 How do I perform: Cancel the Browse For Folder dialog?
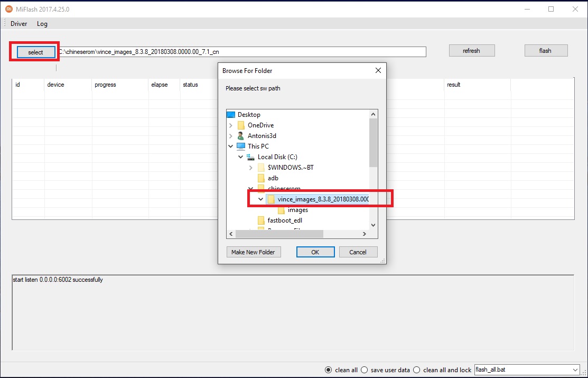[358, 252]
